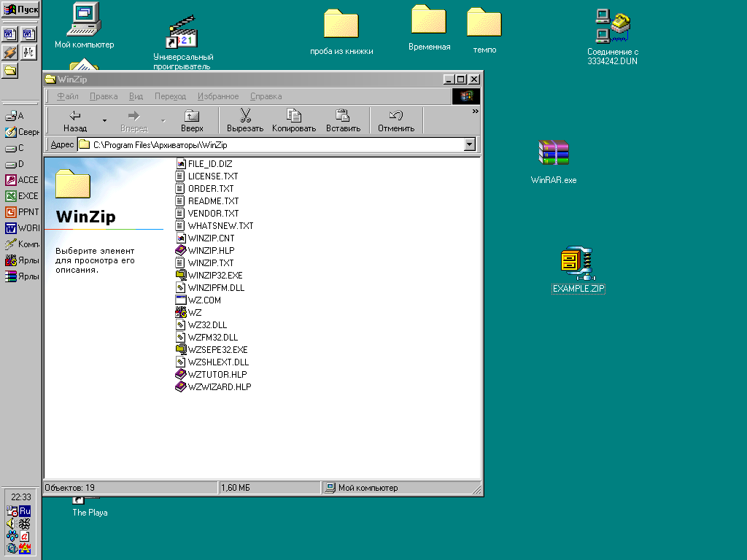Select the Универсальный проигрыватель shortcut
Image resolution: width=747 pixels, height=560 pixels.
[183, 43]
